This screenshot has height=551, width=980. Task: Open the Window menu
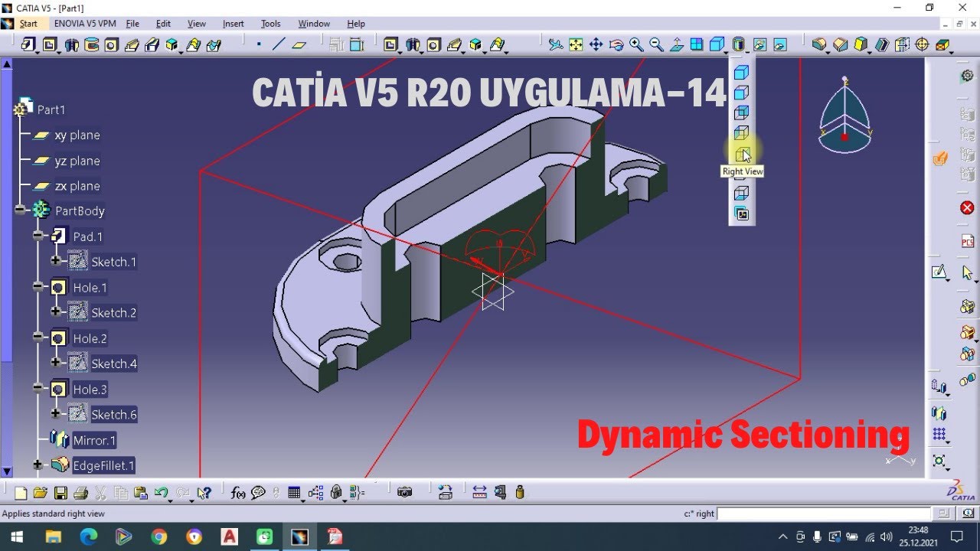[x=314, y=24]
